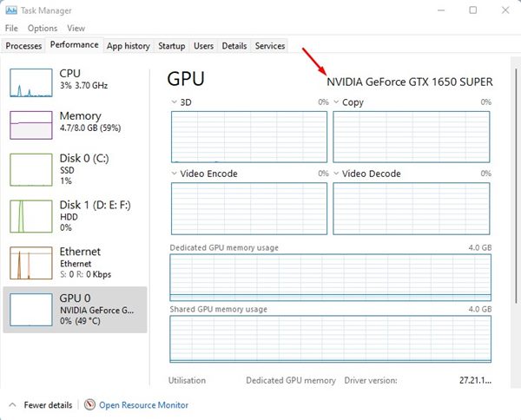Open the Options menu
Screen dimensions: 521x420
42,29
